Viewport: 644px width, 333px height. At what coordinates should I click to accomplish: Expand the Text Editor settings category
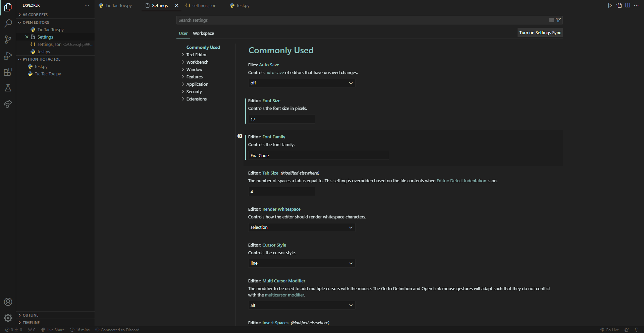coord(196,55)
